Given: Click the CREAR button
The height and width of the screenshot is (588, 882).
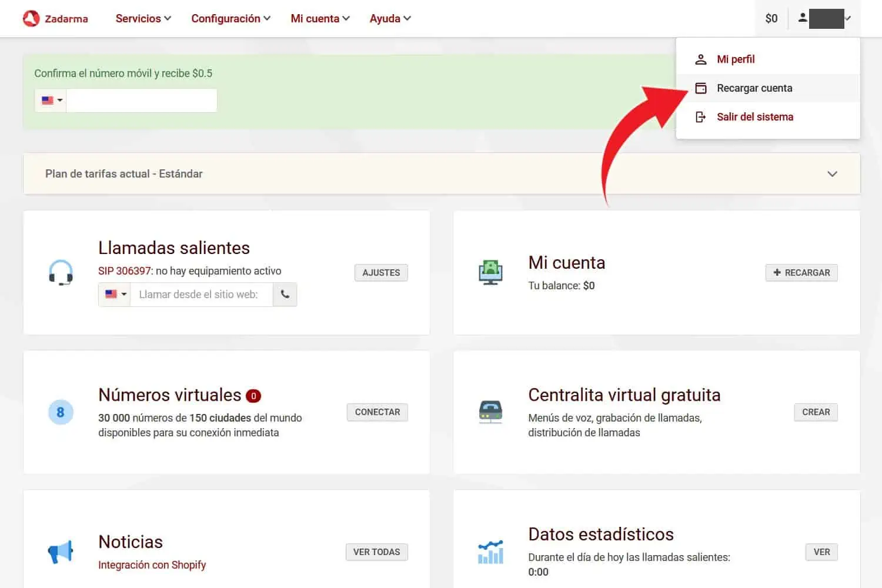Looking at the screenshot, I should click(816, 412).
